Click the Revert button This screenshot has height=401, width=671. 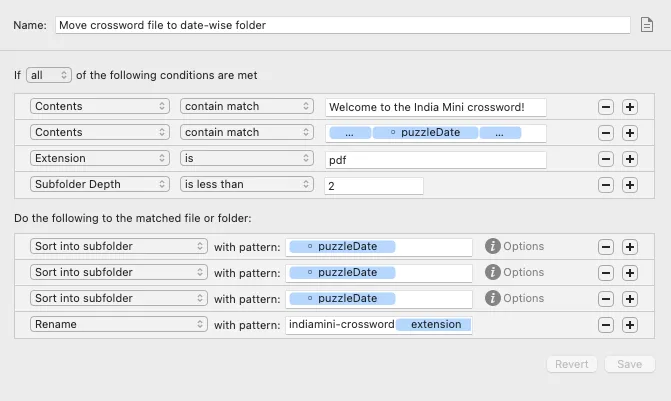[571, 364]
